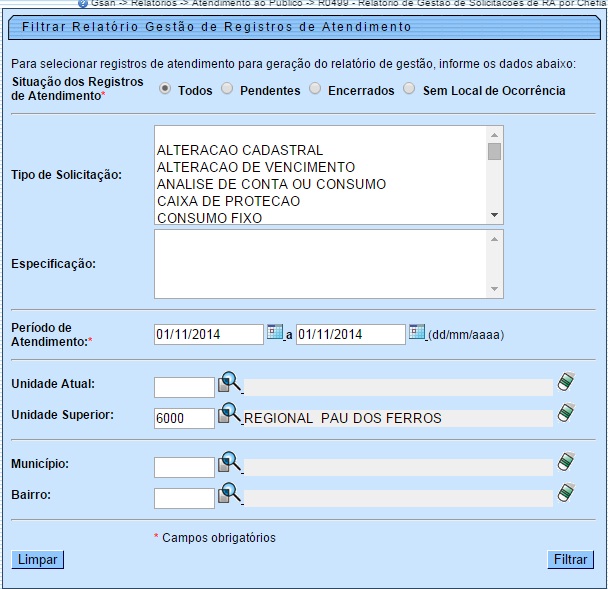Screen dimensions: 608x589
Task: Open the help icon beside Gsan breadcrumb
Action: click(82, 3)
